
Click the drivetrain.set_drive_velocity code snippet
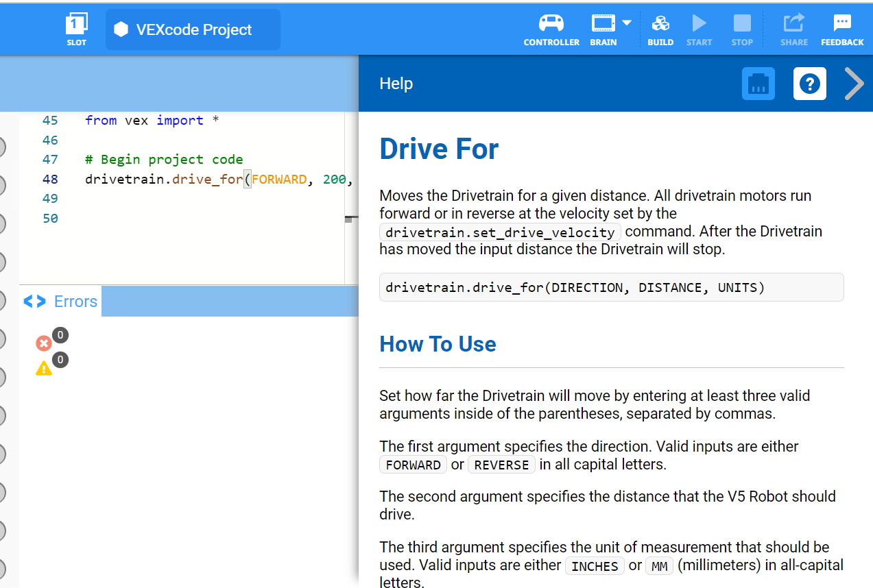pyautogui.click(x=500, y=232)
